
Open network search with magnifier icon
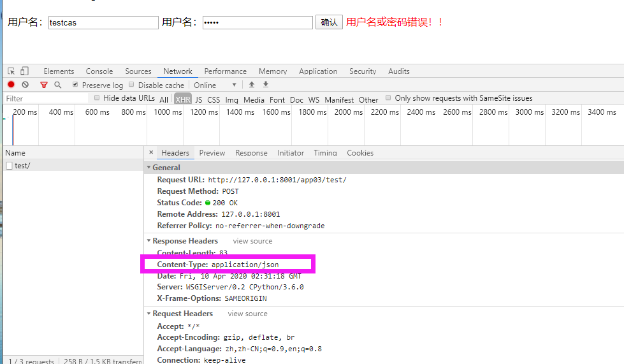tap(58, 85)
